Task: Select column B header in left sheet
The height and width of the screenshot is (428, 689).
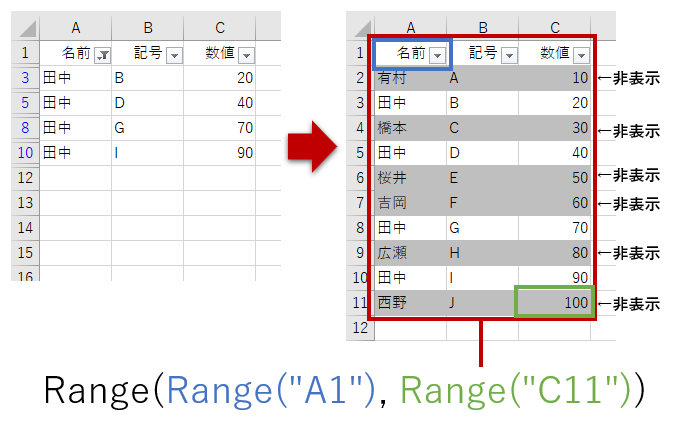Action: [x=148, y=28]
